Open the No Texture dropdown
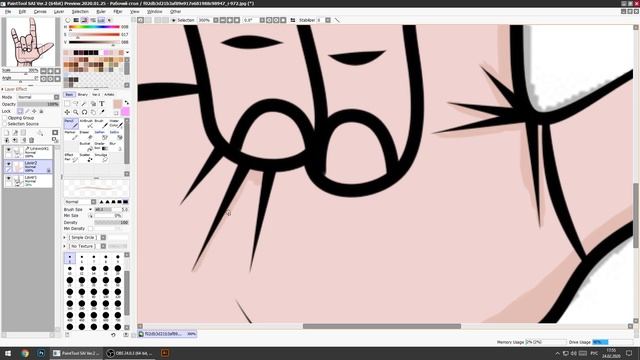The image size is (640, 360). coord(103,246)
